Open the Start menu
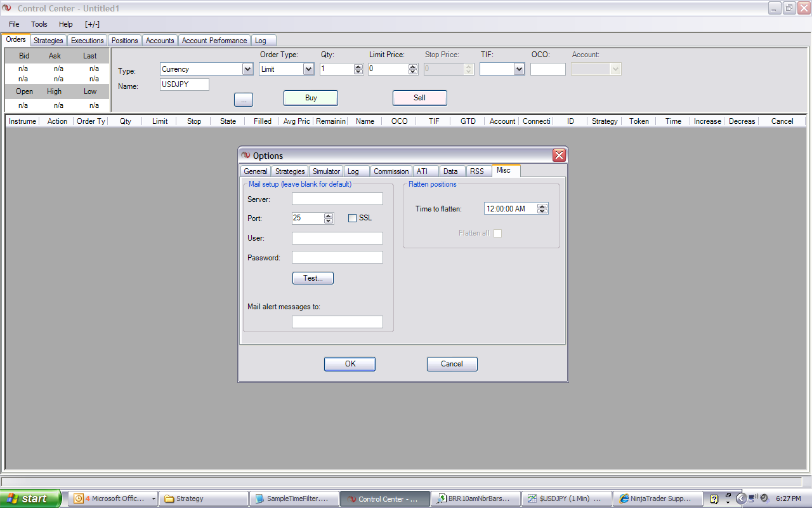Viewport: 812px width, 508px height. coord(31,498)
